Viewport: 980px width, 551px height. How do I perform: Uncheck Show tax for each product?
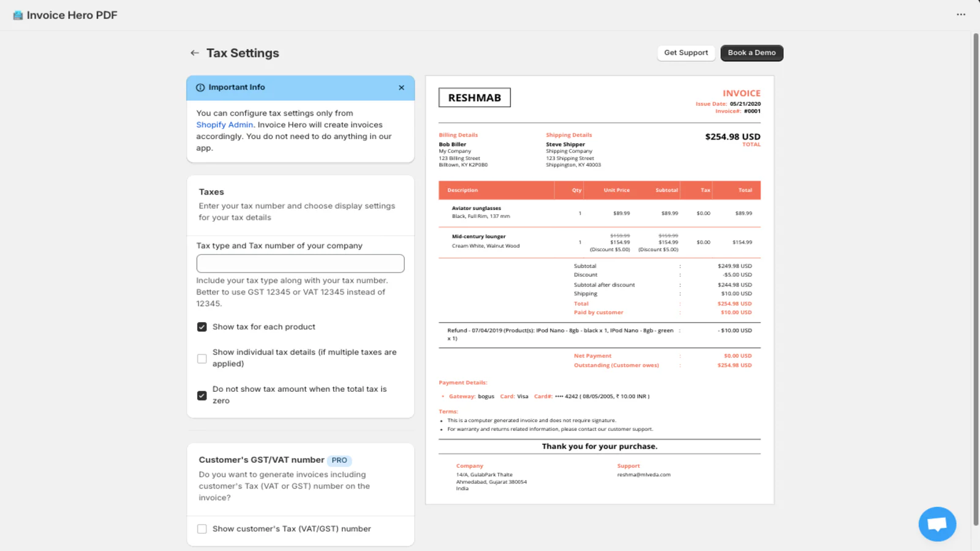(202, 327)
